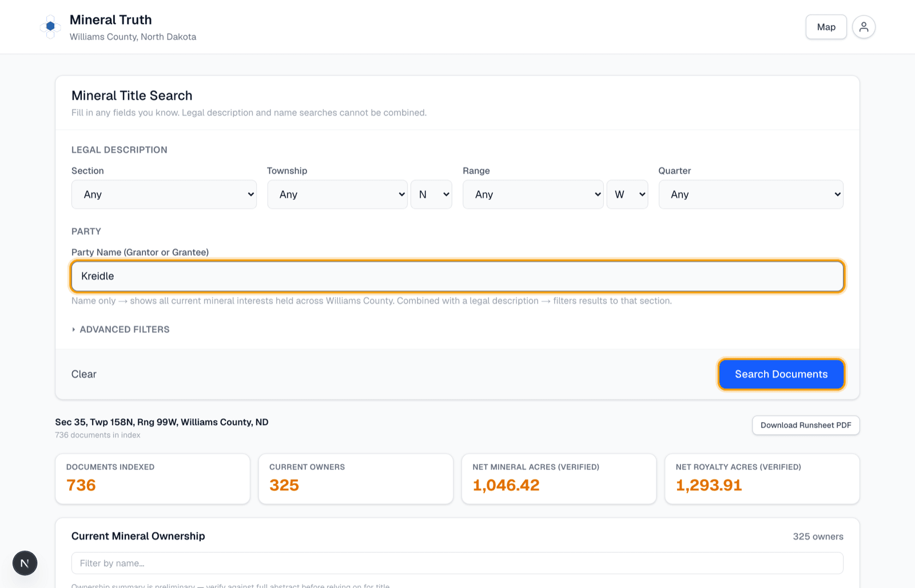Open the Range number dropdown
Image resolution: width=915 pixels, height=588 pixels.
pos(533,194)
